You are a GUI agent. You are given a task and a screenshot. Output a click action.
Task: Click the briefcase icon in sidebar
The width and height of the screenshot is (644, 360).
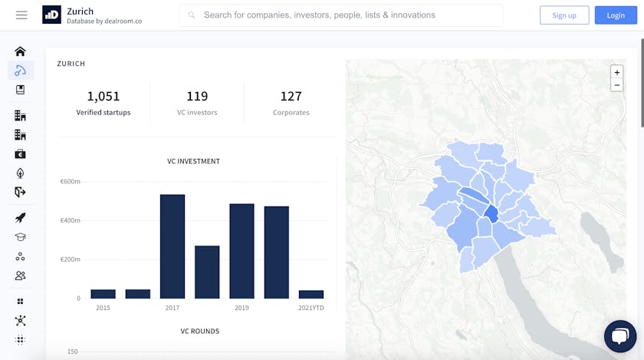click(20, 154)
